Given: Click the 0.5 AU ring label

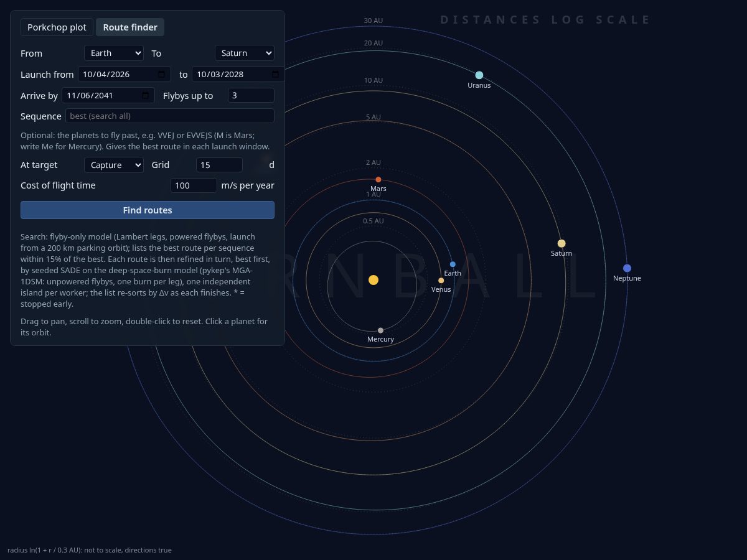Looking at the screenshot, I should (x=374, y=221).
